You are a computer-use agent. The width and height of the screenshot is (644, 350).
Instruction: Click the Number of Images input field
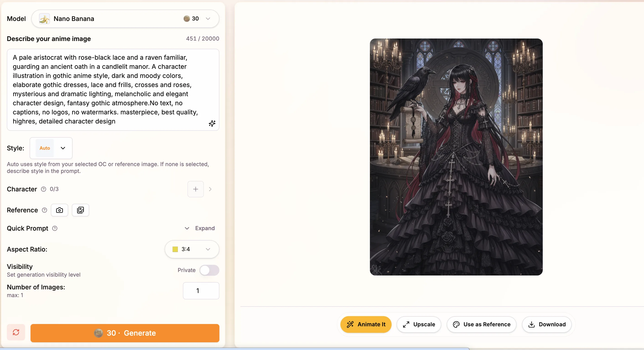point(201,291)
